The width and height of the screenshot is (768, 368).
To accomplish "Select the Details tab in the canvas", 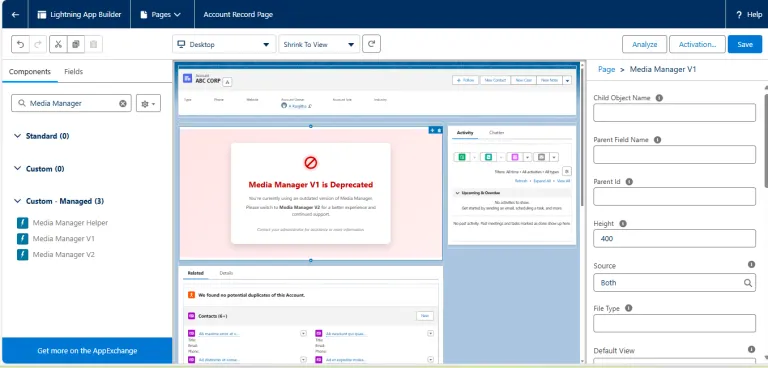I will pos(226,273).
